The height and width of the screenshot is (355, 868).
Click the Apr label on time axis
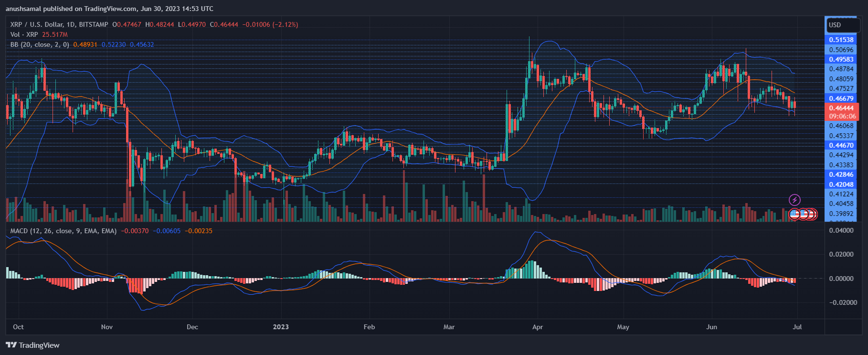click(538, 327)
